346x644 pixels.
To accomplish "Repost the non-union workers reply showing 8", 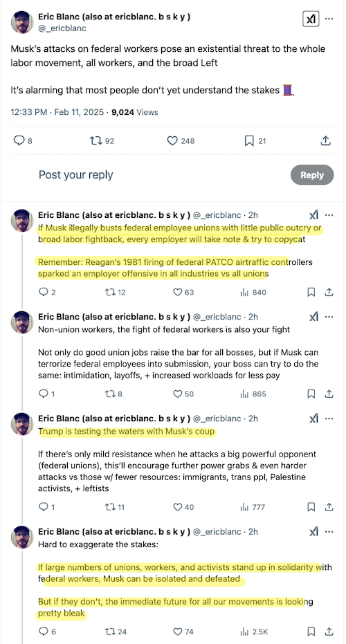I will (113, 394).
